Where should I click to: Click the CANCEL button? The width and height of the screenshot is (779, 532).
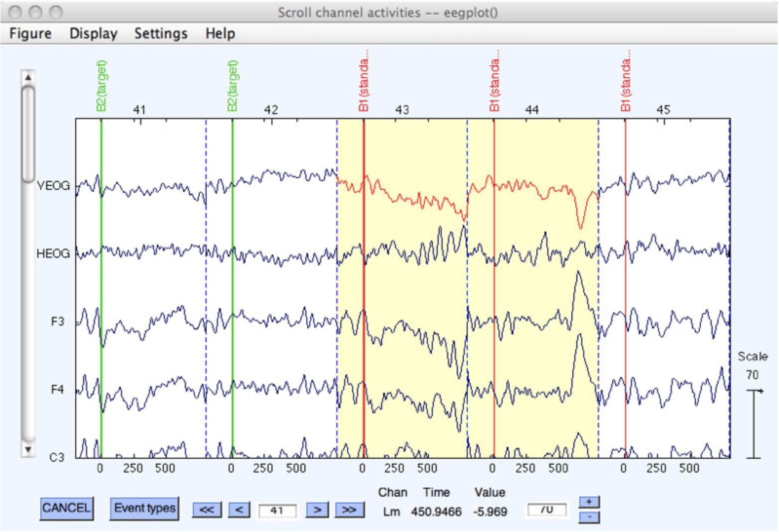[x=66, y=508]
